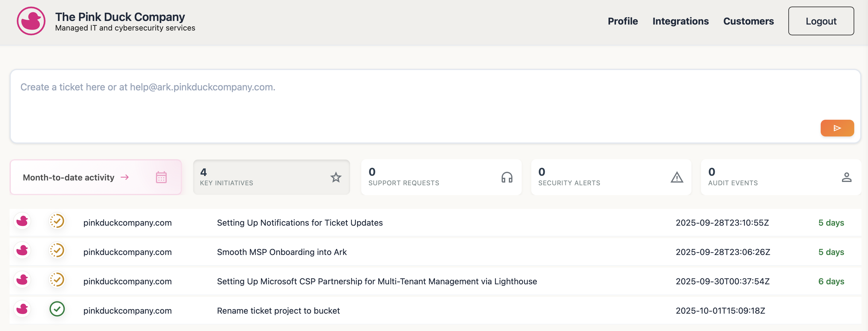This screenshot has height=331, width=868.
Task: Open the Microsoft CSP Partnership Lighthouse ticket
Action: (377, 281)
